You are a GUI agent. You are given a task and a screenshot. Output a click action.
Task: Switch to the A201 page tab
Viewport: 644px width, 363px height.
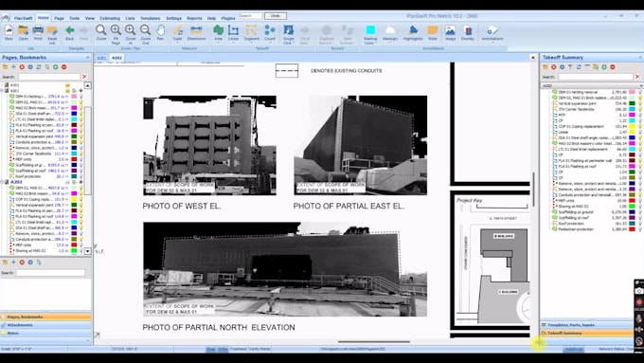pyautogui.click(x=101, y=58)
